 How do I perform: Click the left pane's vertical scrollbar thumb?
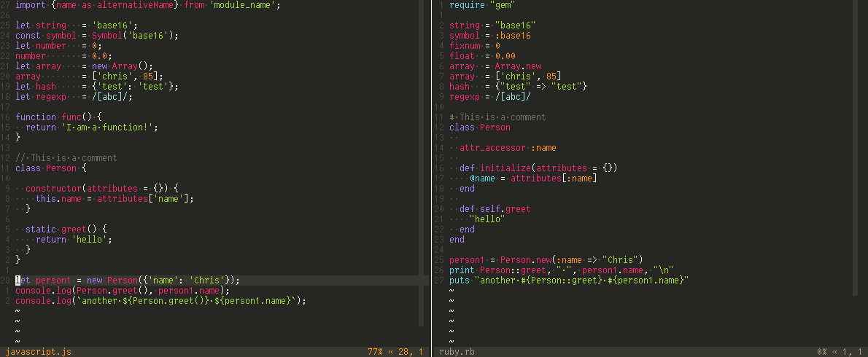(422, 163)
